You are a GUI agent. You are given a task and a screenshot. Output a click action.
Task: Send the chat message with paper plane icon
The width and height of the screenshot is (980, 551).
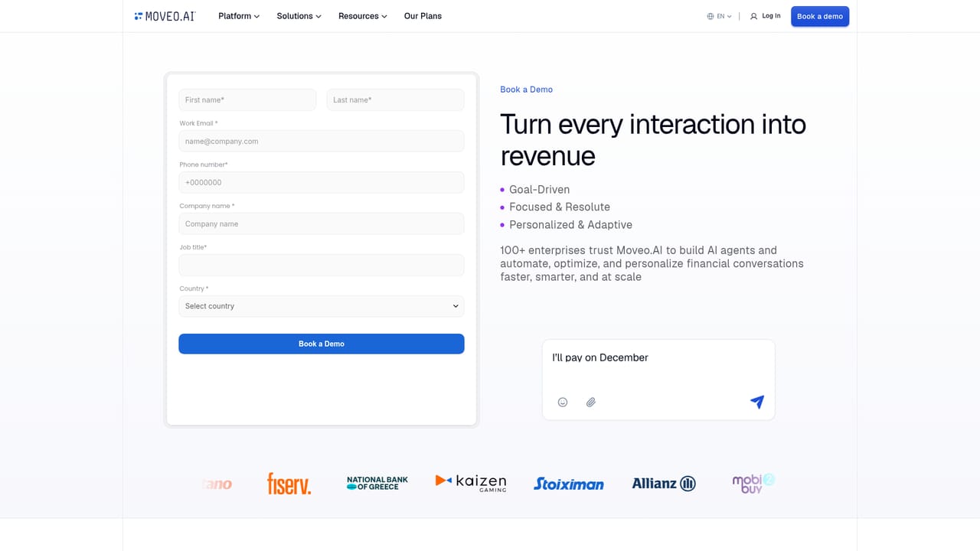[757, 402]
